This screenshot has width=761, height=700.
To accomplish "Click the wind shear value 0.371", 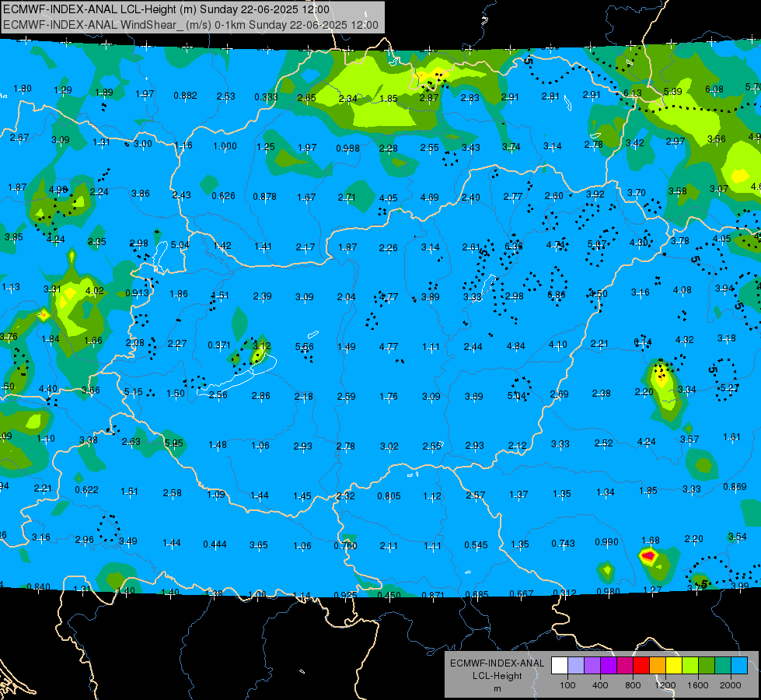I will (x=219, y=345).
